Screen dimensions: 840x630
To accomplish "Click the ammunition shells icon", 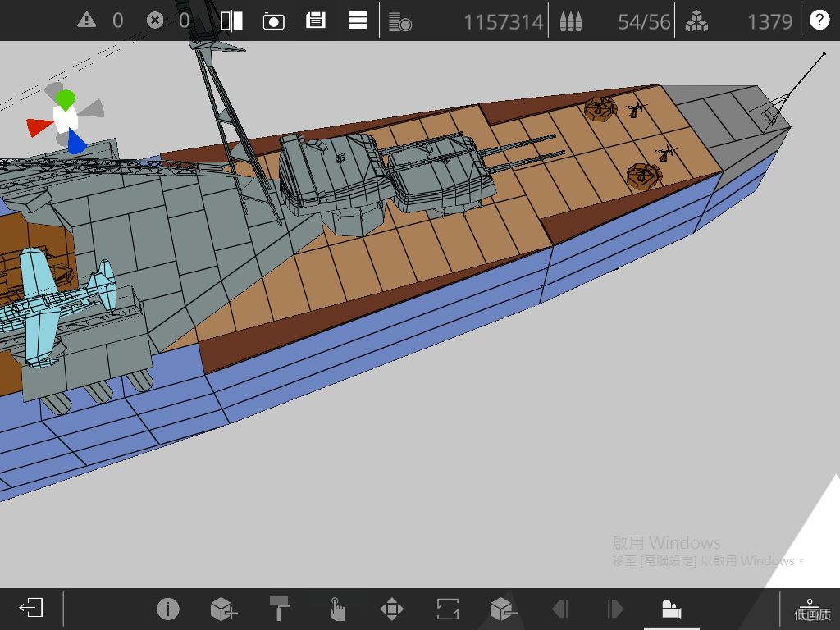I will coord(571,21).
